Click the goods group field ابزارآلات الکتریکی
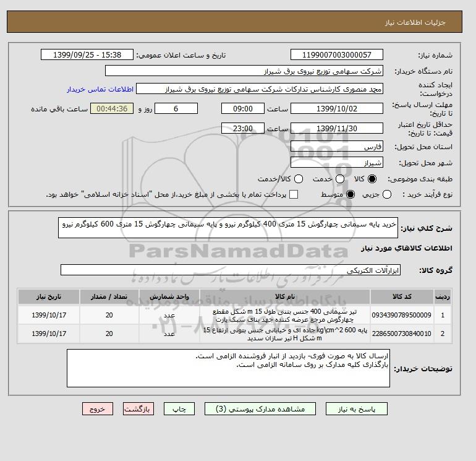Viewport: 476px width, 461px height. click(231, 270)
